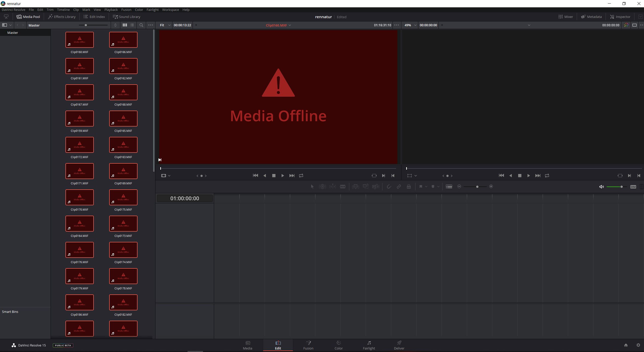
Task: Open Timeline View Options icon
Action: click(449, 187)
